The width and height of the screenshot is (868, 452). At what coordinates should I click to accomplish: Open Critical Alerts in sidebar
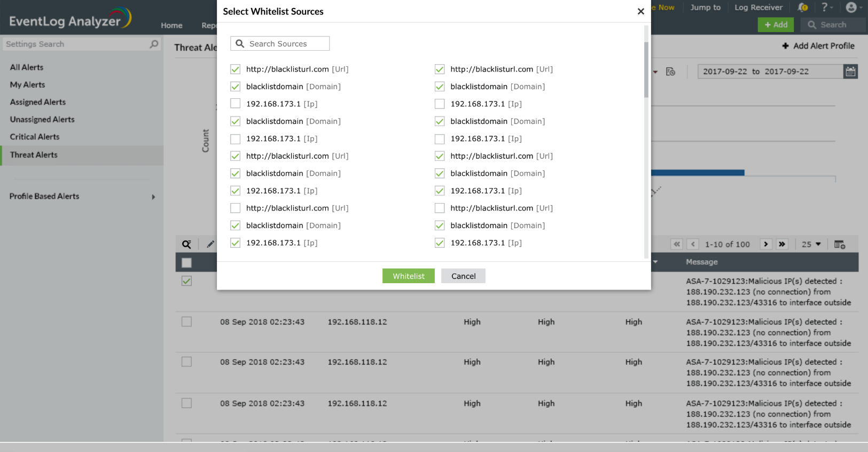point(35,137)
